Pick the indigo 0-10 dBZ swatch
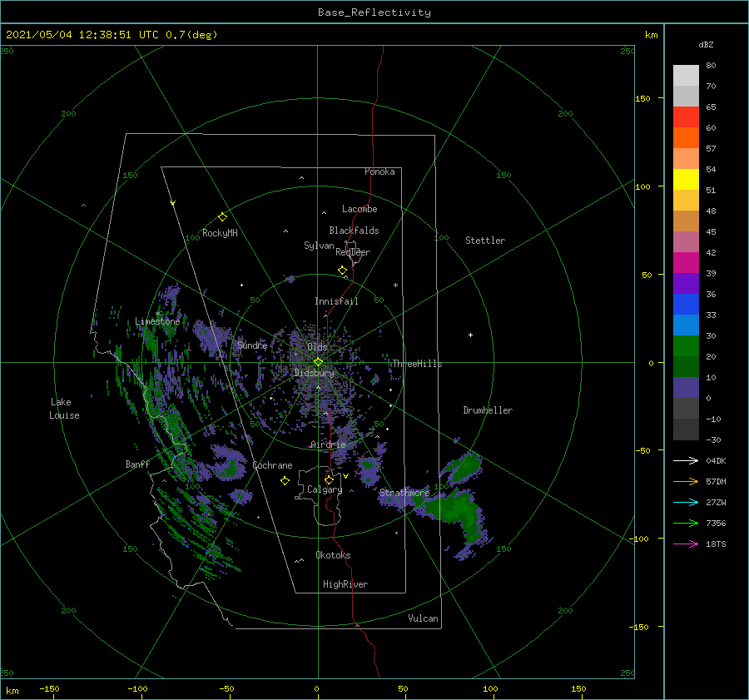This screenshot has height=700, width=749. [686, 388]
